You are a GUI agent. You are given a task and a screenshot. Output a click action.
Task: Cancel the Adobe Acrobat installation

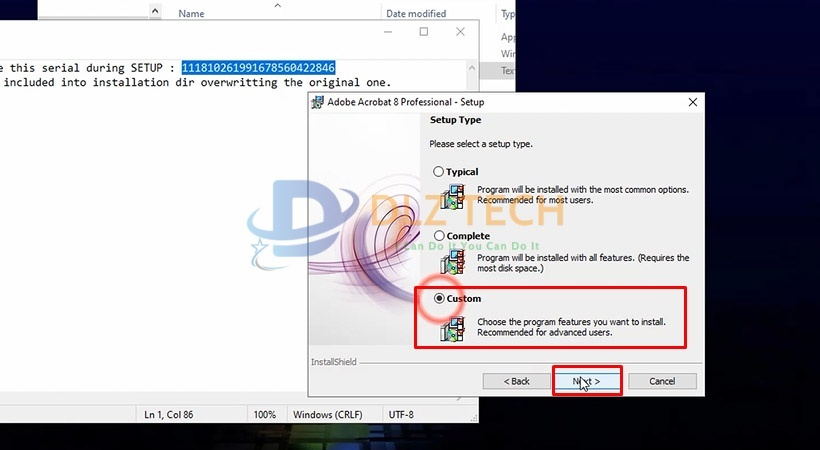[x=661, y=381]
